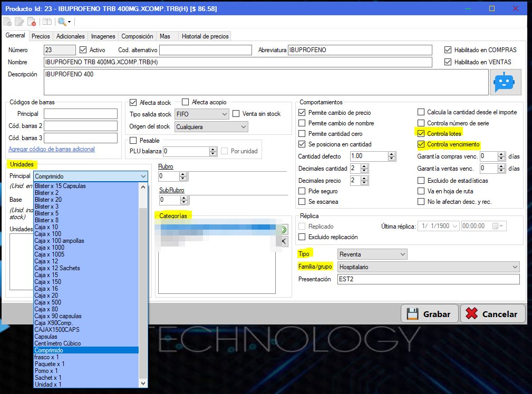Check Controla número de serie
The image size is (532, 394).
click(x=421, y=123)
